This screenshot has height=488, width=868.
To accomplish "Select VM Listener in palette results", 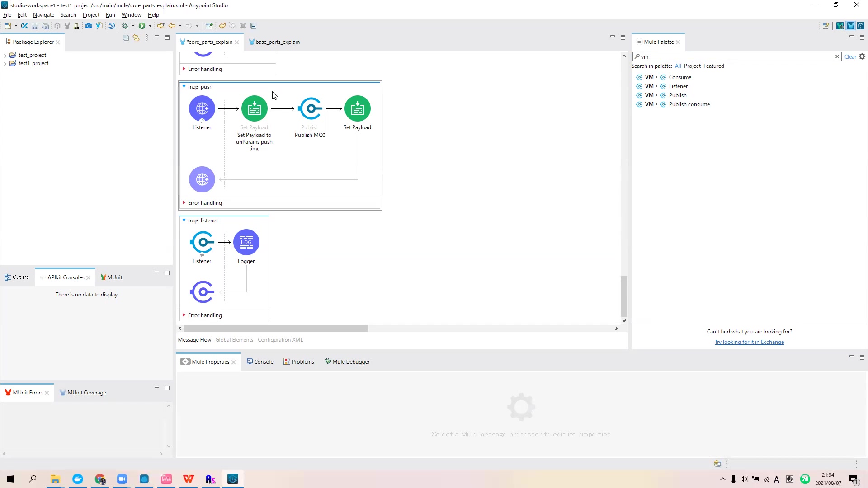I will click(662, 86).
